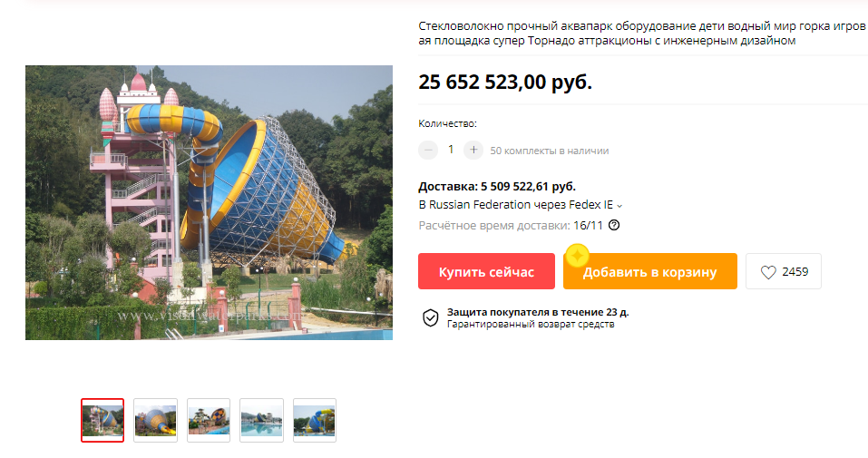Select the first thumbnail with red border
The image size is (868, 458).
102,420
